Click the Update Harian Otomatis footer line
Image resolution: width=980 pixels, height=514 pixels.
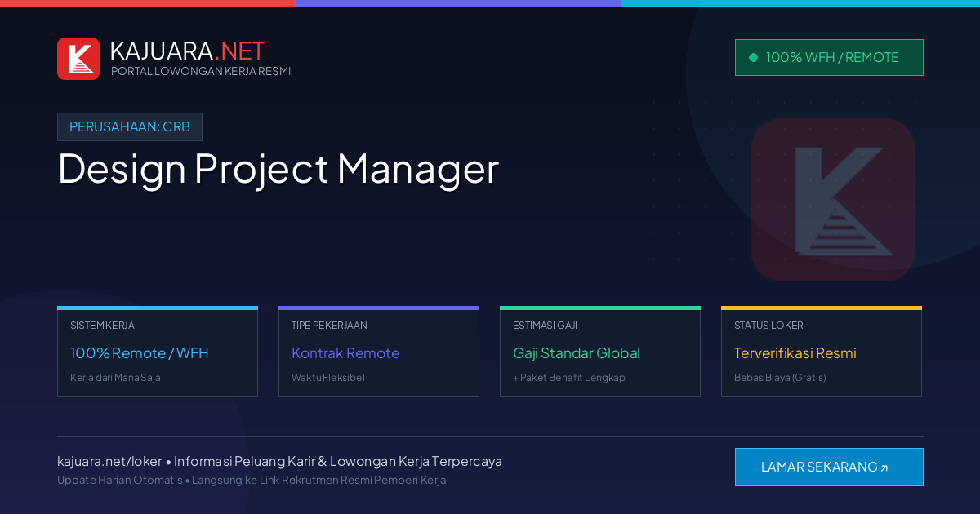[252, 480]
